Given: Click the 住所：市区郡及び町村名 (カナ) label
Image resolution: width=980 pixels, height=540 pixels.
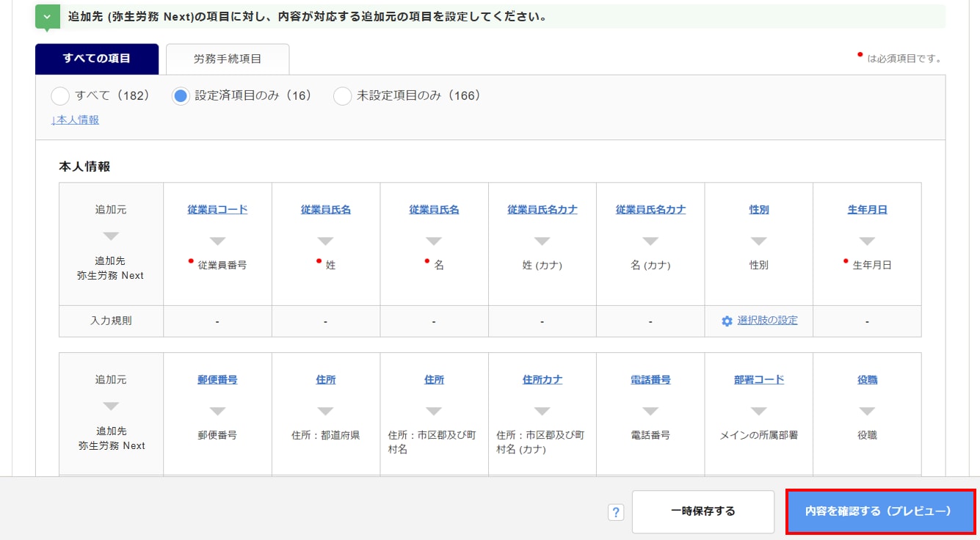Looking at the screenshot, I should tap(541, 442).
